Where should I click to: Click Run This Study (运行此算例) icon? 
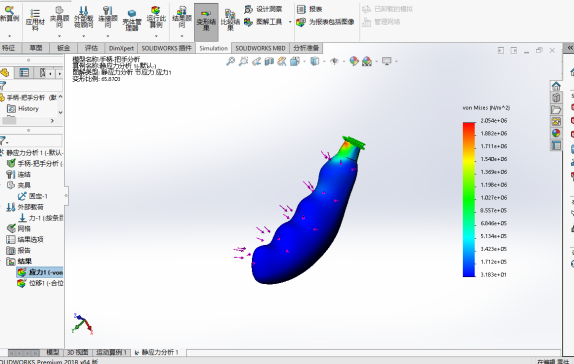click(156, 17)
